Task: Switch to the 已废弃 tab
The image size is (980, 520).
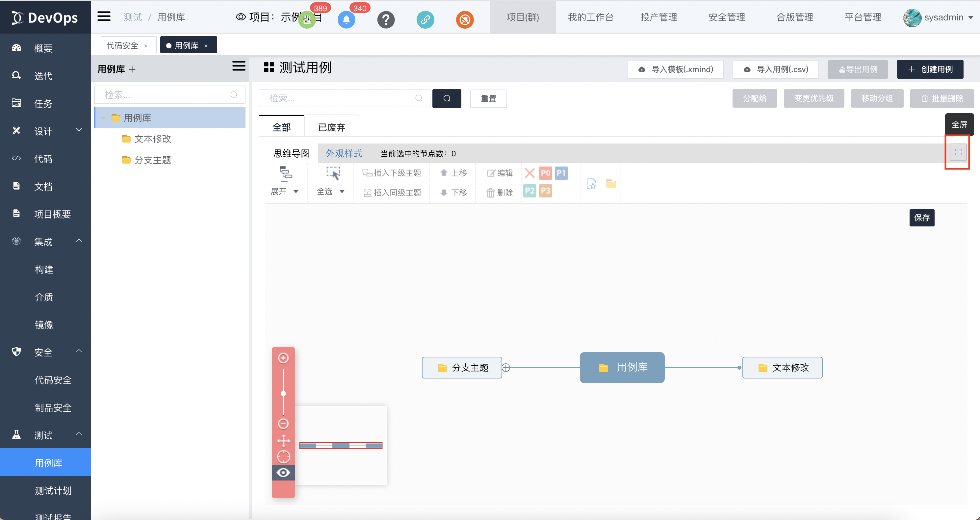Action: pos(331,127)
